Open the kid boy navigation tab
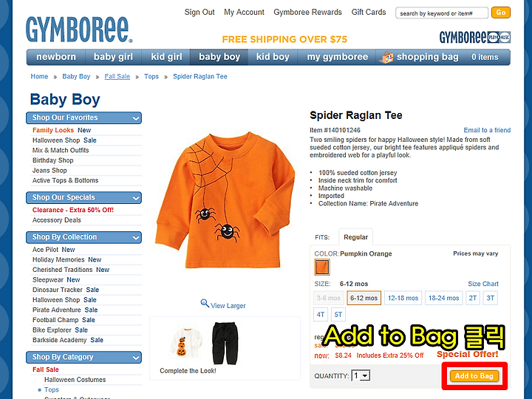 (x=273, y=57)
